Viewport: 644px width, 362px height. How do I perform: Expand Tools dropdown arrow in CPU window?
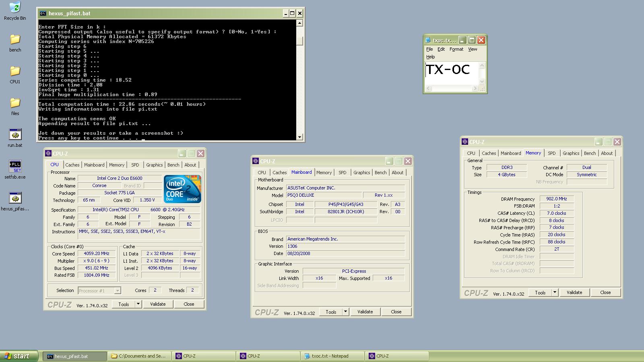click(x=138, y=304)
